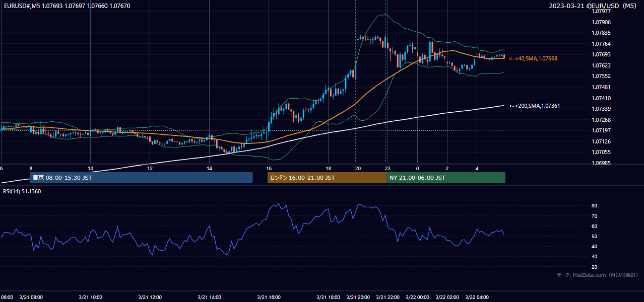644x302 pixels.
Task: Click bottom time label 3/21 10:00
Action: (x=91, y=297)
